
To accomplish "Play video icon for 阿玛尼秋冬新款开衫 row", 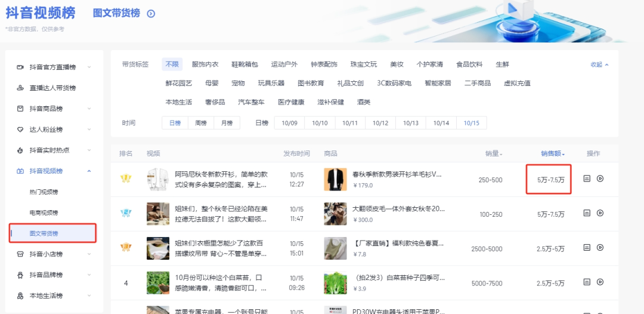I will click(600, 178).
